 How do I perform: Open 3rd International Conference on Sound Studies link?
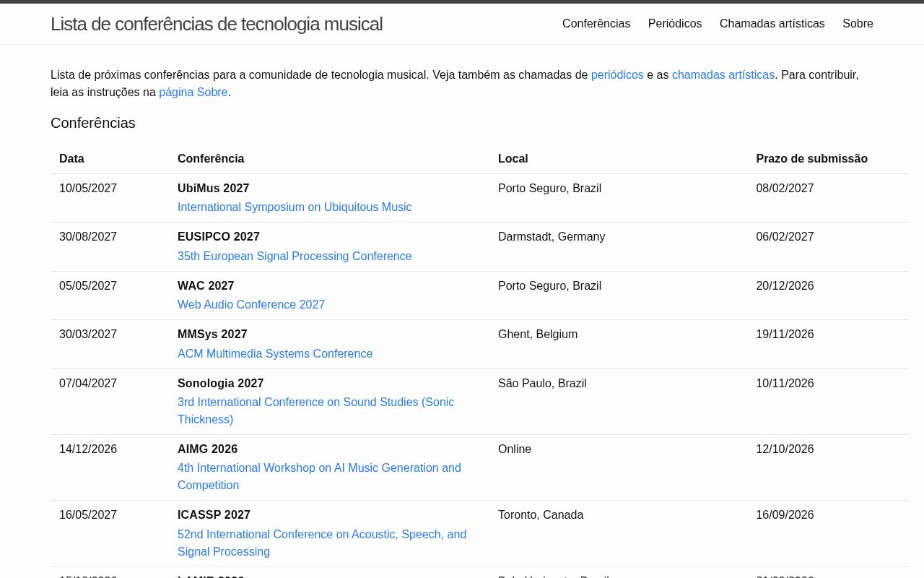click(315, 411)
